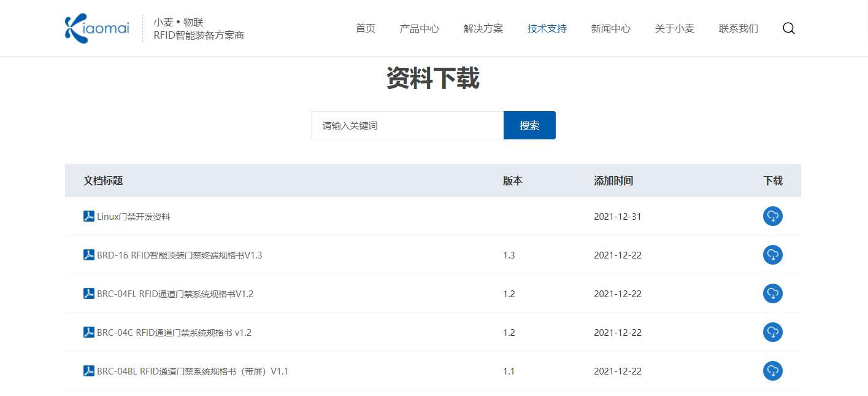Click the Xiaomai logo in the header
868x396 pixels.
coord(97,28)
